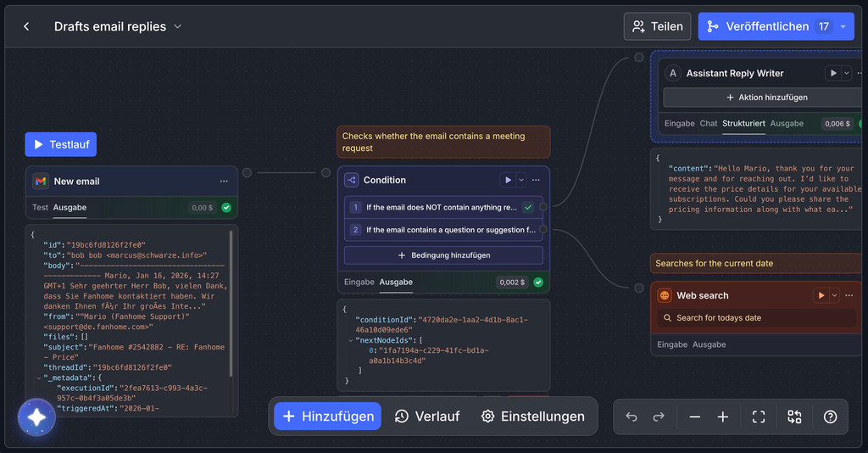Screen dimensions: 868x453
Task: Click the auto-arrange layout icon
Action: [x=794, y=417]
